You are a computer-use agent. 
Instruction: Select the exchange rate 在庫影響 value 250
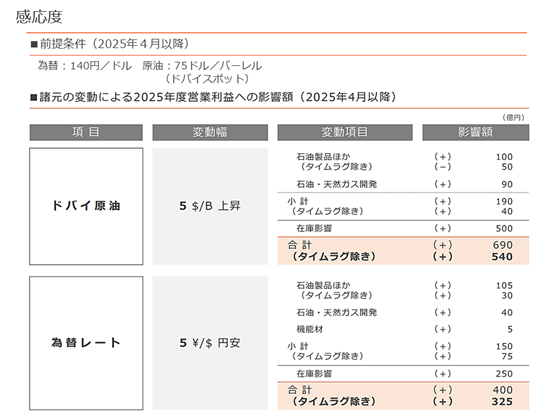pos(504,374)
